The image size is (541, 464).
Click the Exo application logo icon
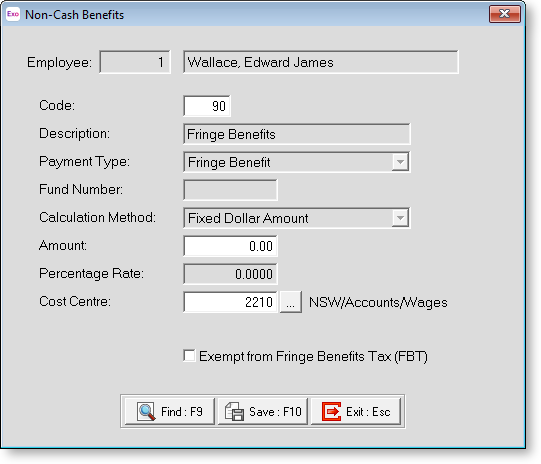13,14
